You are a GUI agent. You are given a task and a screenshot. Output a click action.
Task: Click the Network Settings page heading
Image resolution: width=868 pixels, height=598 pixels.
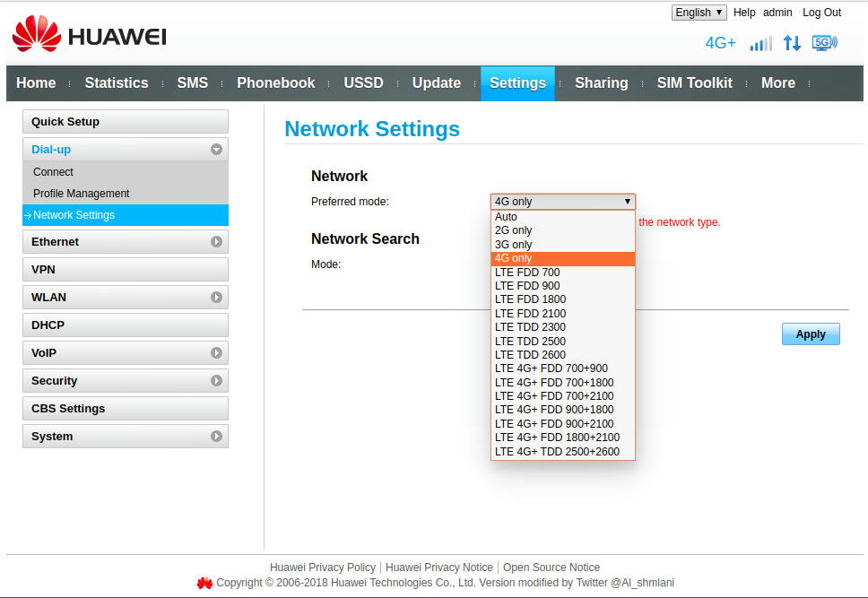[x=372, y=129]
